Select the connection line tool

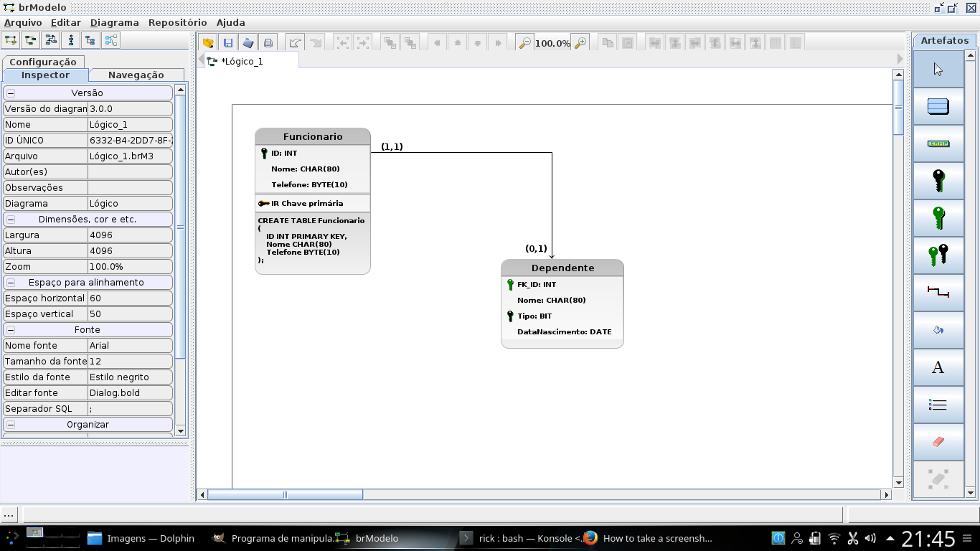click(938, 293)
